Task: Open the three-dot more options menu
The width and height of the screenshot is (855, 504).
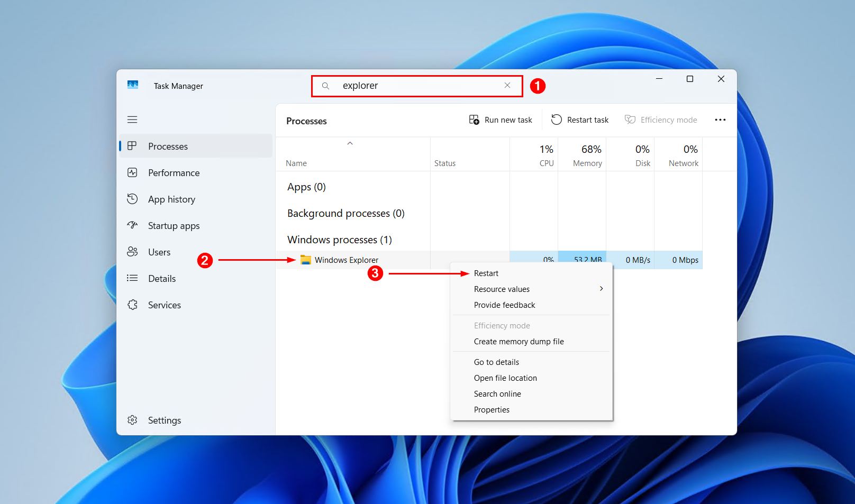Action: (720, 120)
